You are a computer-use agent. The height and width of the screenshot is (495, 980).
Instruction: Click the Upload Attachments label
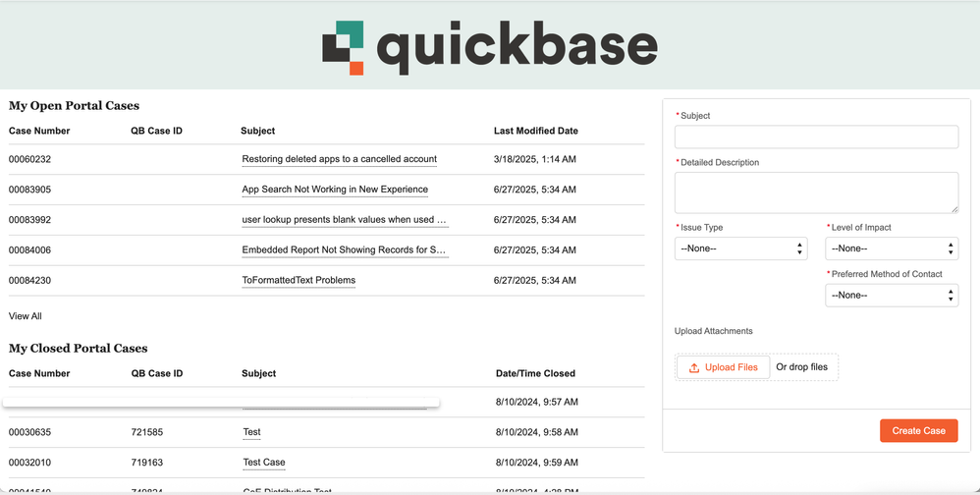click(x=714, y=331)
